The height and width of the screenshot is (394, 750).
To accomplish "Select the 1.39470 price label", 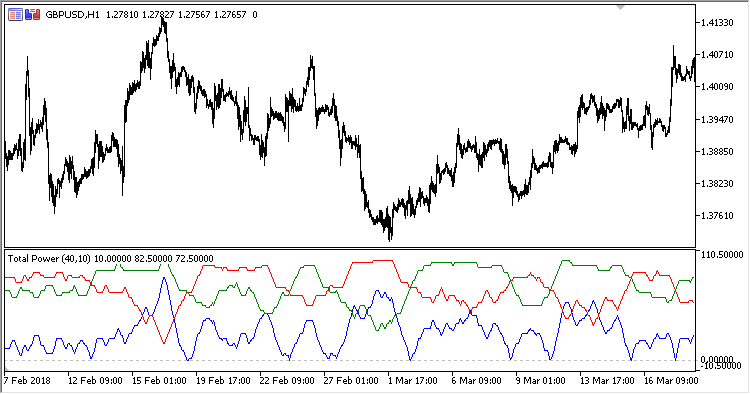I will tap(717, 119).
